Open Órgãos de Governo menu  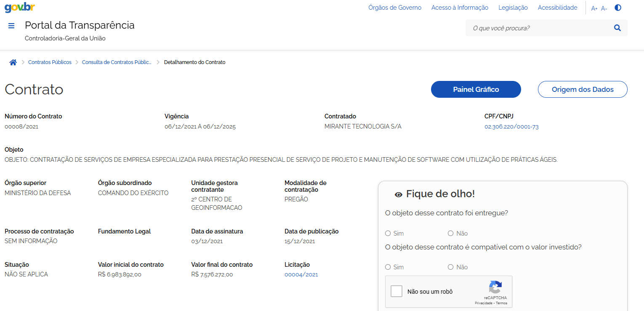click(395, 8)
